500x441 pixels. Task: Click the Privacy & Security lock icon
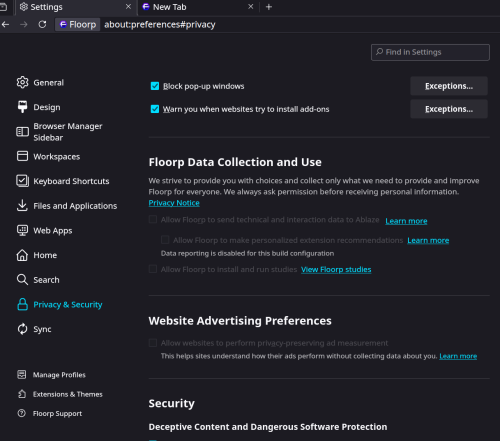coord(22,304)
